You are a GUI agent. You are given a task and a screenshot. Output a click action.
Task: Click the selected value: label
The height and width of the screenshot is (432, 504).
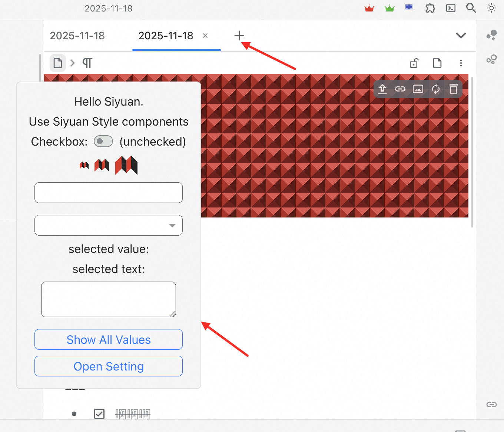[109, 249]
